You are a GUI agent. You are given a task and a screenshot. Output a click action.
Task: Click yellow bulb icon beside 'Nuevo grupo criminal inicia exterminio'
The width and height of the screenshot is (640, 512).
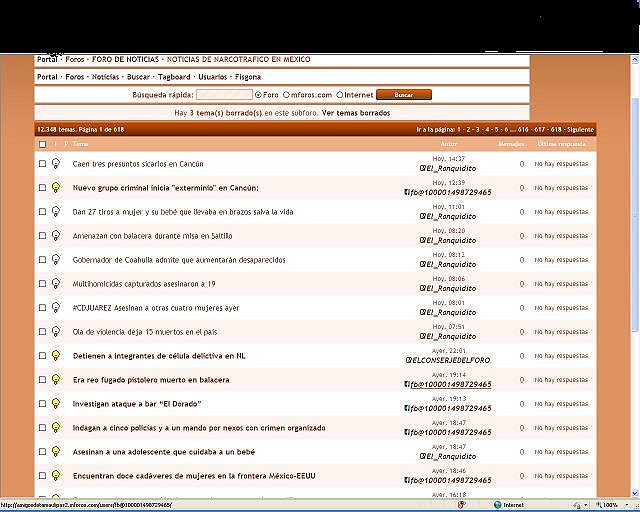pyautogui.click(x=56, y=187)
